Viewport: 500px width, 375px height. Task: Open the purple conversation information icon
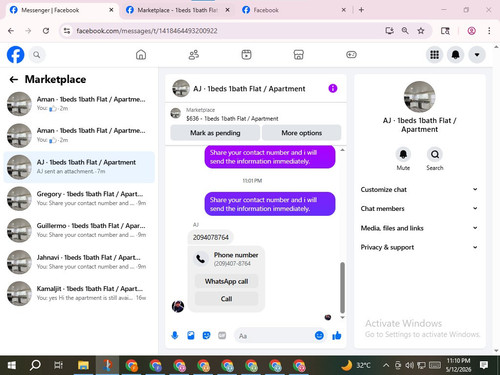tap(333, 88)
